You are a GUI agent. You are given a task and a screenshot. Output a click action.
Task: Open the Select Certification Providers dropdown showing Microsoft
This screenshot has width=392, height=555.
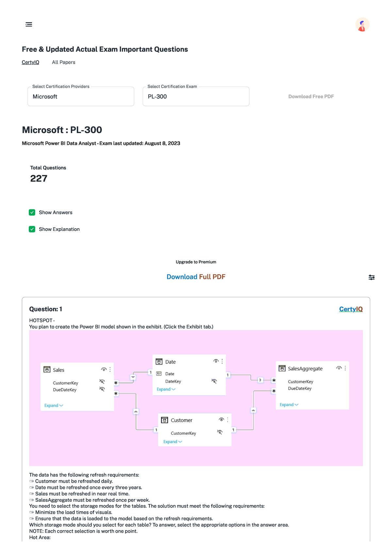(x=80, y=96)
